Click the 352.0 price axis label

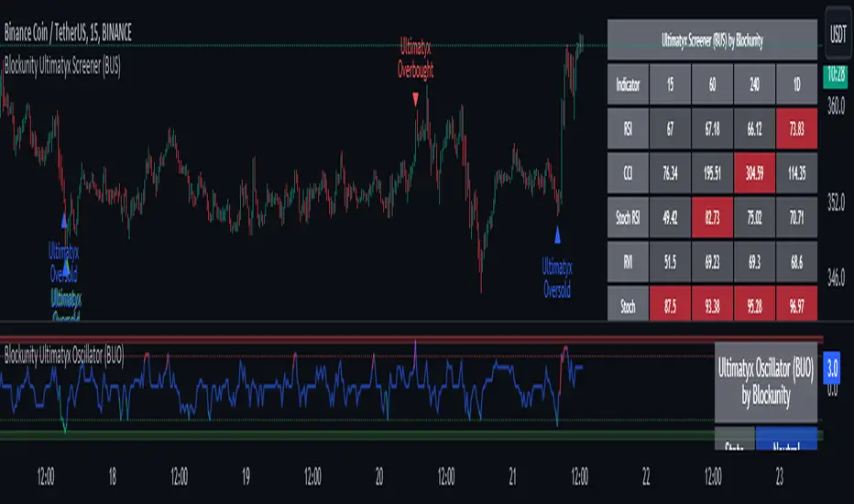pyautogui.click(x=836, y=203)
